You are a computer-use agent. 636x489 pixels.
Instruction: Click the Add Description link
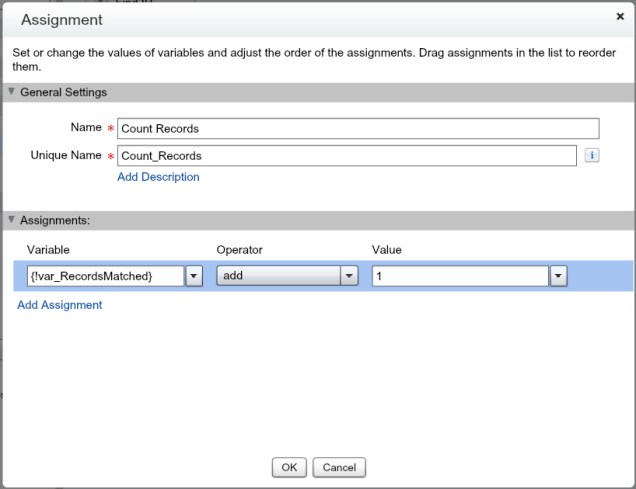(x=158, y=177)
